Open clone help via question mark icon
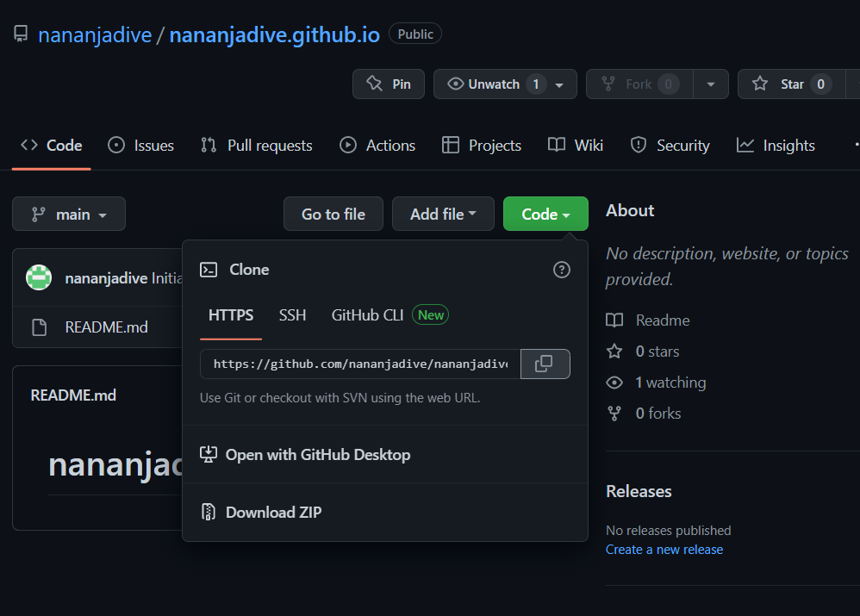The image size is (860, 616). [x=562, y=270]
